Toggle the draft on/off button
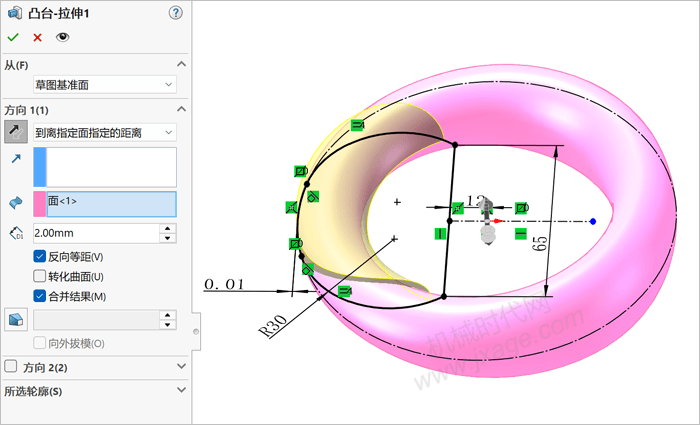The width and height of the screenshot is (700, 425). 16,320
